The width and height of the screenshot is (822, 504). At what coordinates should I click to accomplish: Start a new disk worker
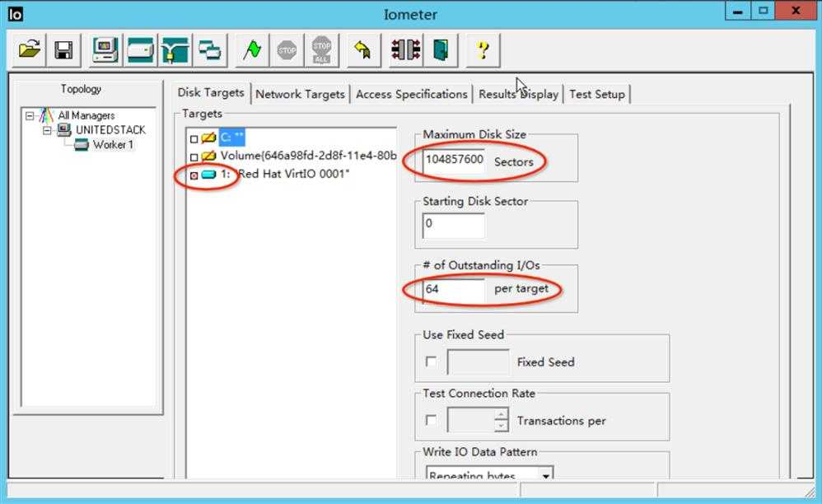tap(140, 51)
